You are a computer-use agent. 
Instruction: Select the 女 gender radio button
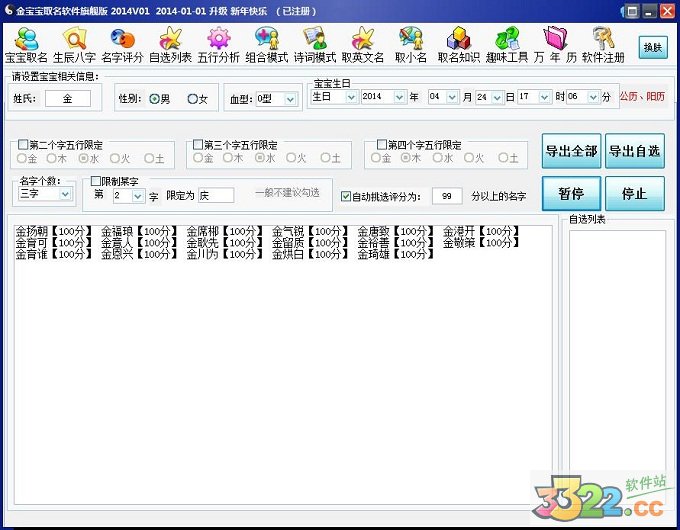[x=193, y=99]
